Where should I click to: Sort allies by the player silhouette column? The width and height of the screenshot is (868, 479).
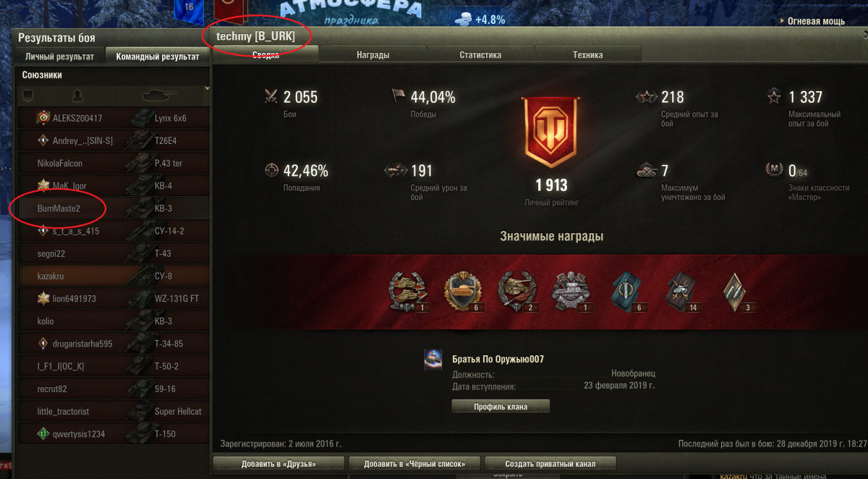(77, 95)
